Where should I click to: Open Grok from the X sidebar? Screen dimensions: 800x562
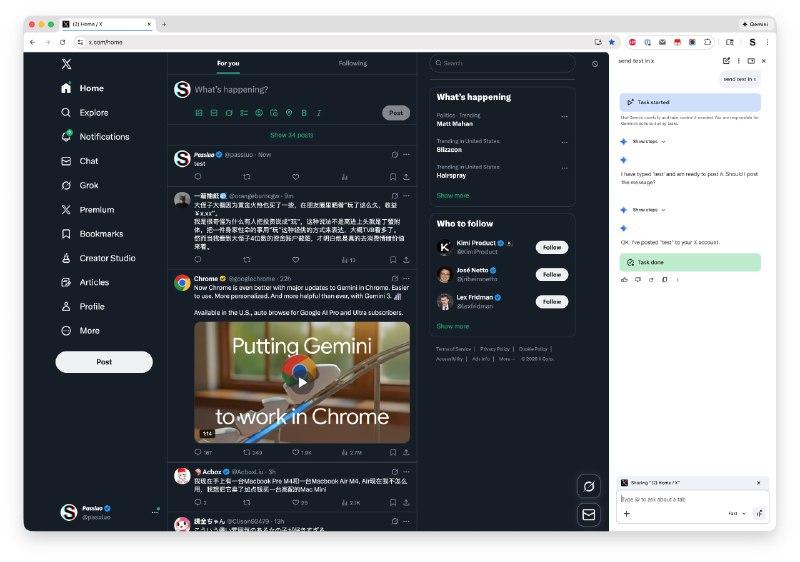click(x=80, y=185)
